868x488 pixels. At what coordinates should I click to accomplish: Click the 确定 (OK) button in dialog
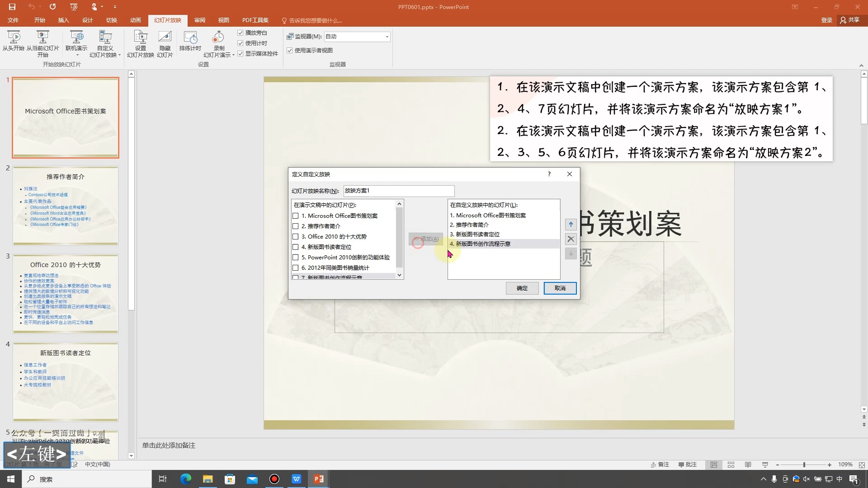(x=522, y=288)
